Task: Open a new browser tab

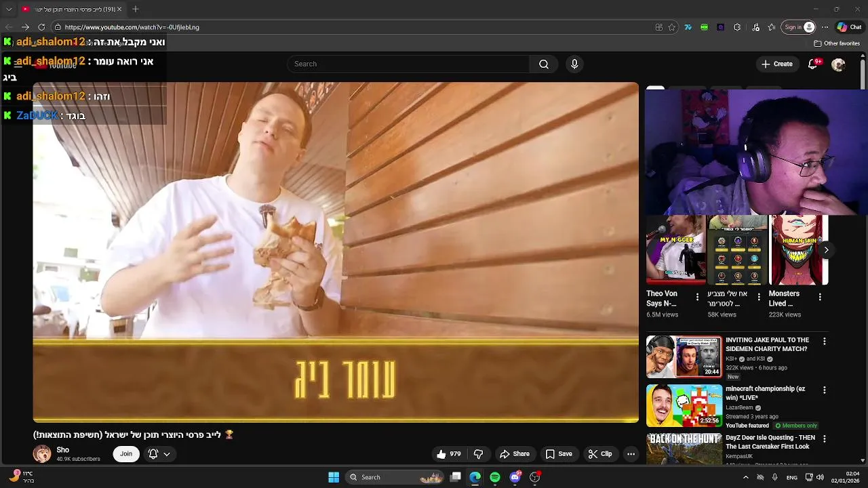Action: pos(135,9)
